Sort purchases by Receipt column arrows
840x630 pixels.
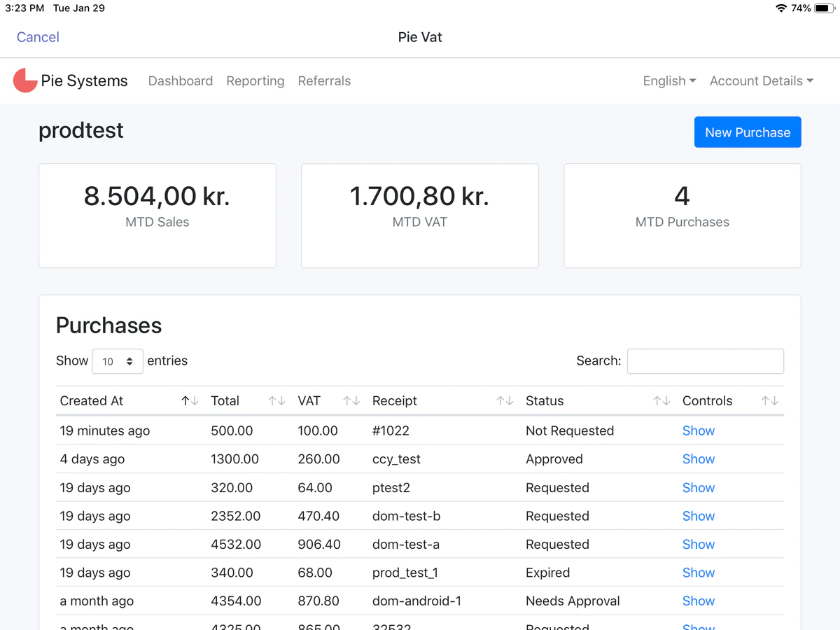505,401
